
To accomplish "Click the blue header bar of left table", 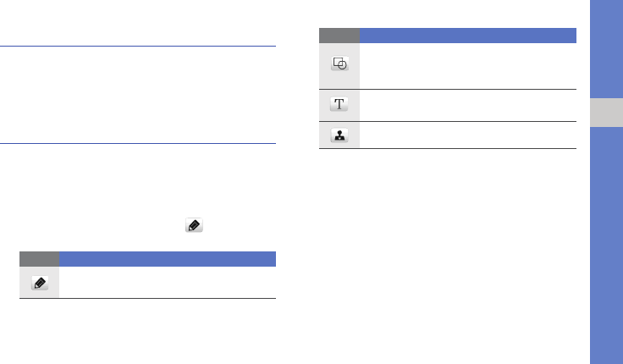I will [168, 259].
